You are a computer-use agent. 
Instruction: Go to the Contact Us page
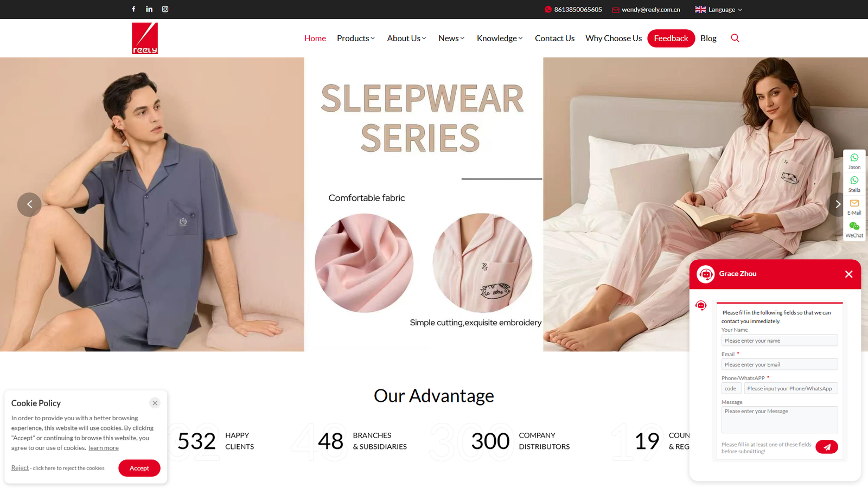(554, 38)
